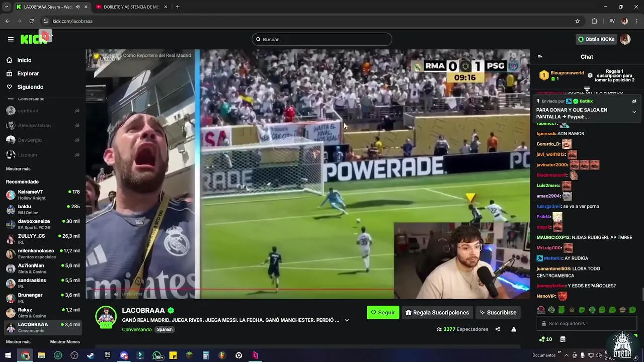Report the stream with the warning icon
This screenshot has height=362, width=644.
514,329
